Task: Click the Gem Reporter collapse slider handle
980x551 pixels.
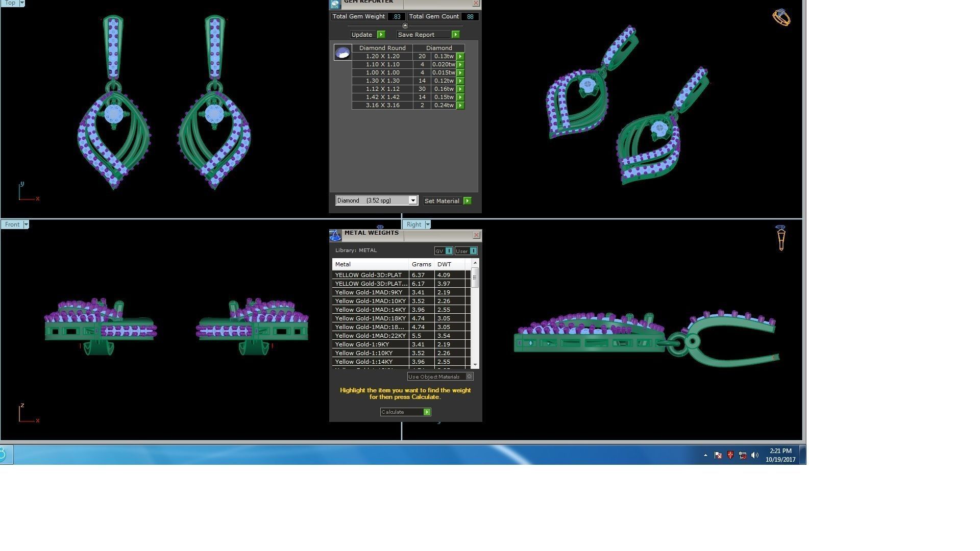Action: [405, 26]
